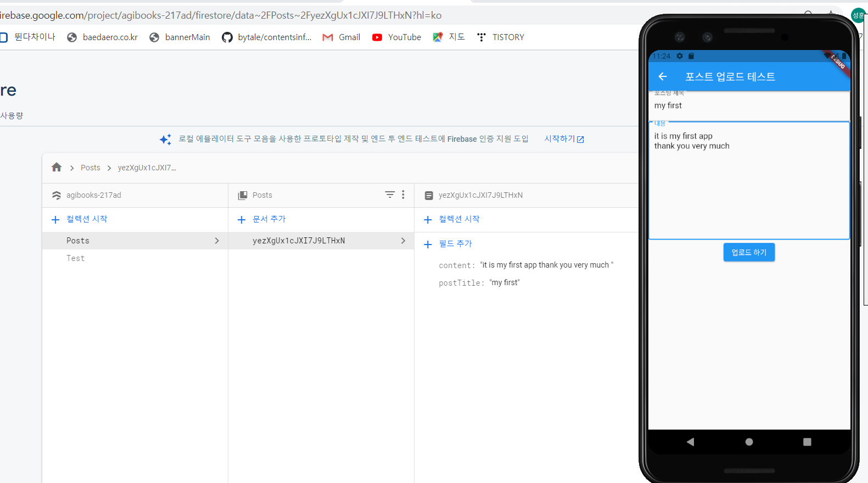Start a subcollection in the document panel
Screen dimensions: 868x483
[452, 219]
